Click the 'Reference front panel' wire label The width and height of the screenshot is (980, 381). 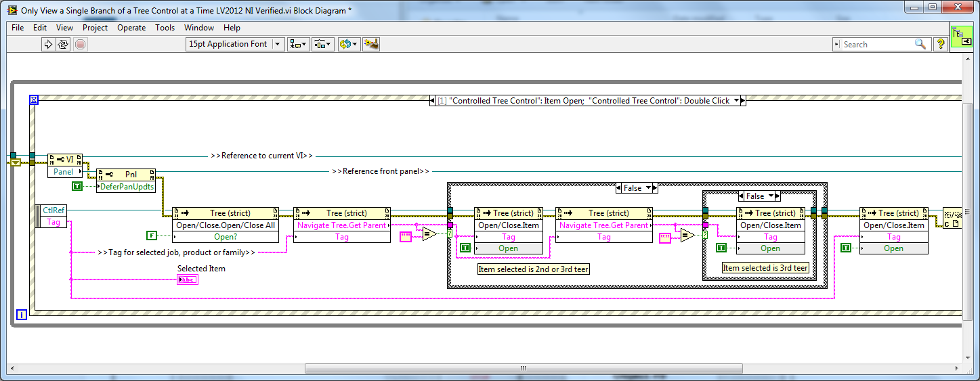[x=381, y=171]
